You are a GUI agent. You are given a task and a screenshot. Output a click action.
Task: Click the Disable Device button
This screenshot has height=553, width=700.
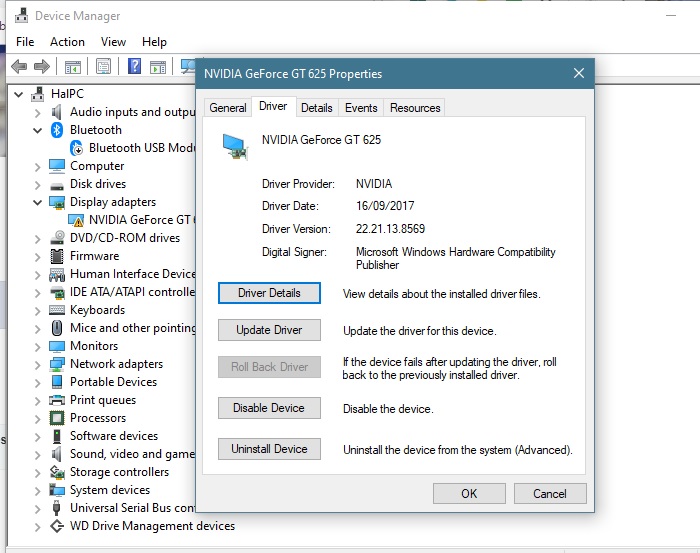click(x=269, y=408)
